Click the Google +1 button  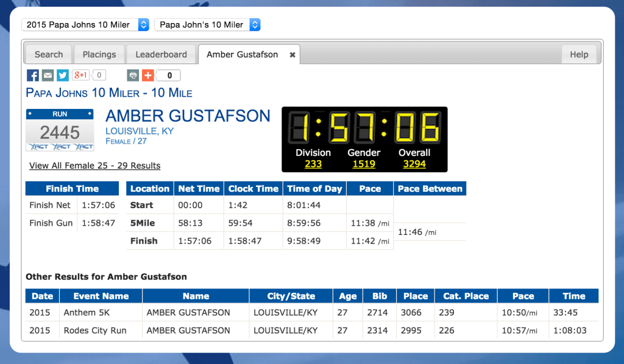pos(80,75)
